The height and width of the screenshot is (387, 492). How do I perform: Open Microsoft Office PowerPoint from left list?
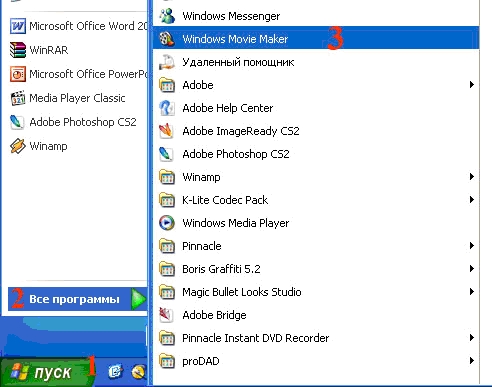78,74
